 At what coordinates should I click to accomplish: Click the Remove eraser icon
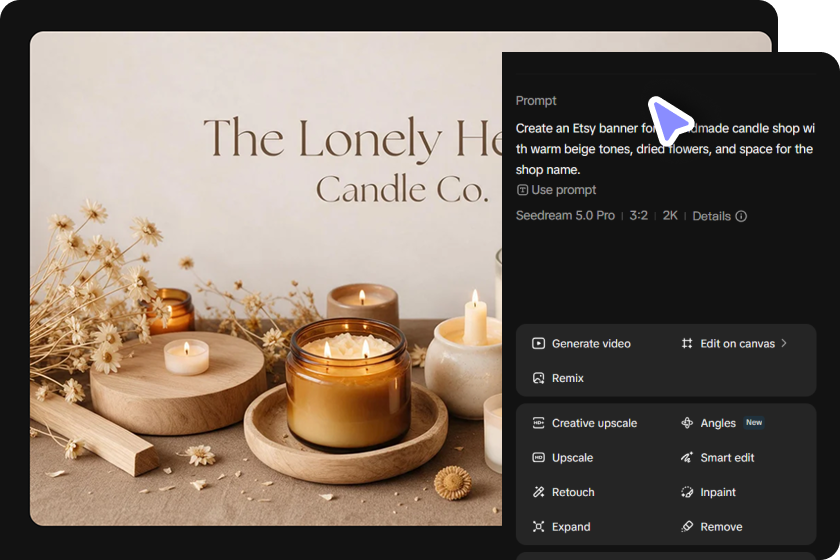coord(687,527)
